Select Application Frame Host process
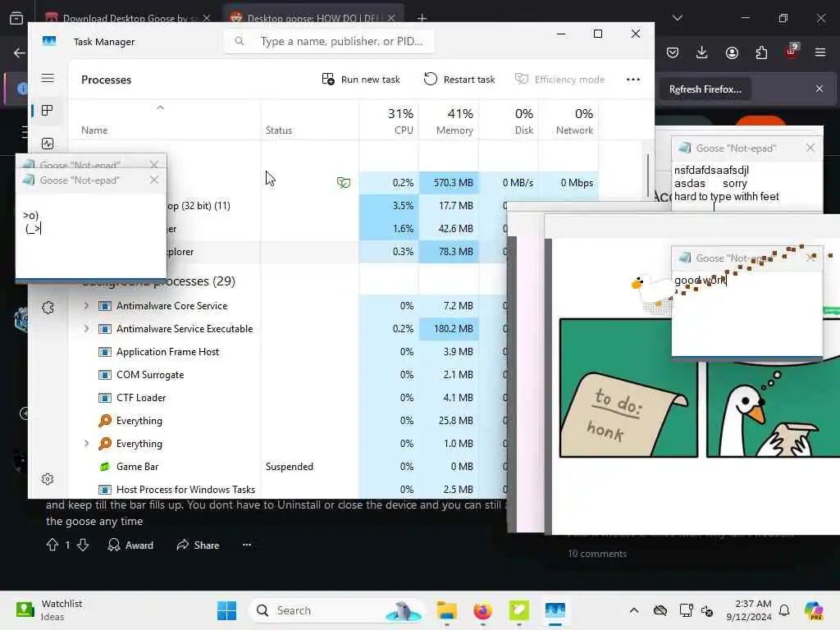This screenshot has width=840, height=630. click(x=167, y=352)
